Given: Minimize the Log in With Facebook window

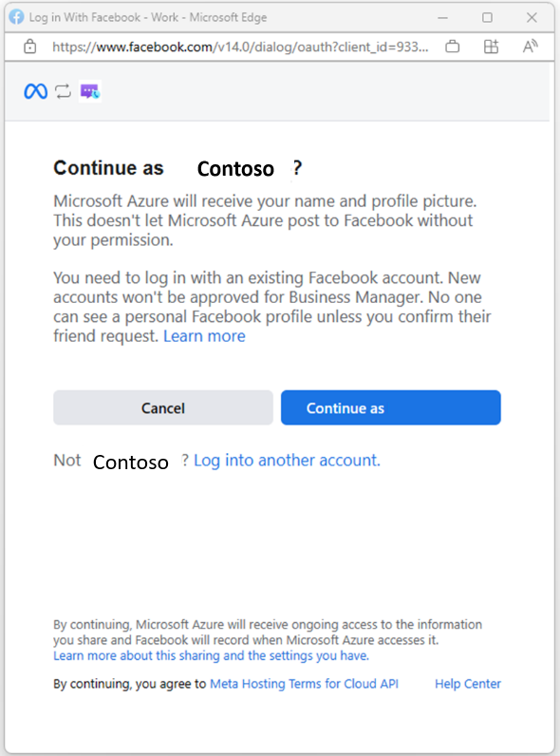Looking at the screenshot, I should (x=443, y=18).
